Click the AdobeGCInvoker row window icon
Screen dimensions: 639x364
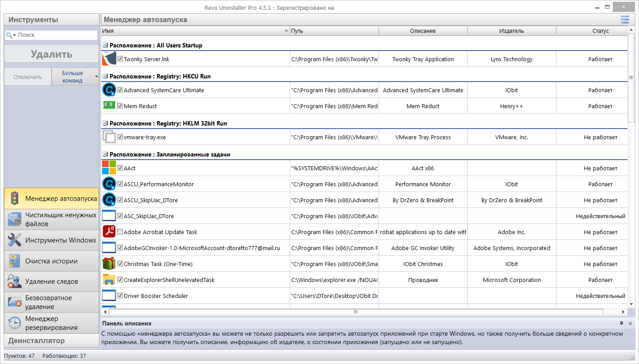click(109, 248)
